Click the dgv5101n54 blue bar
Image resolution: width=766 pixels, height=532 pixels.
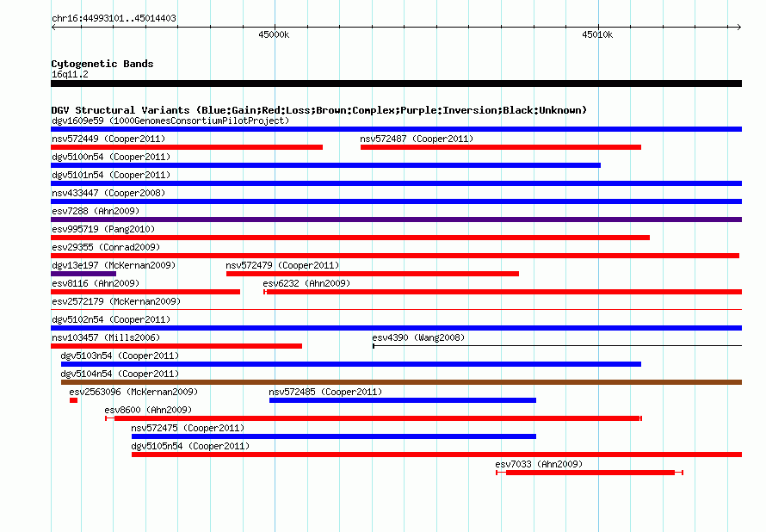[x=396, y=183]
